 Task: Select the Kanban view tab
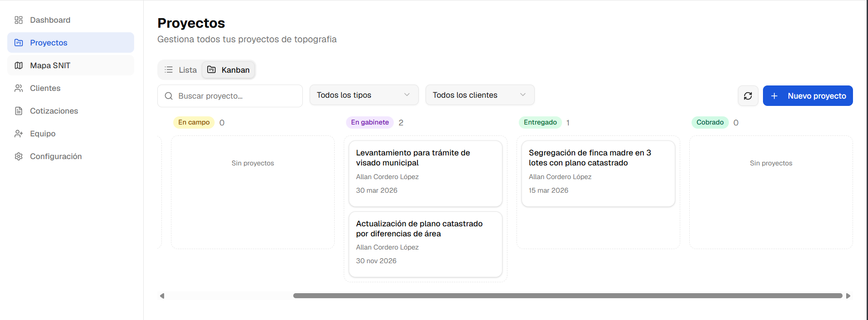tap(229, 70)
